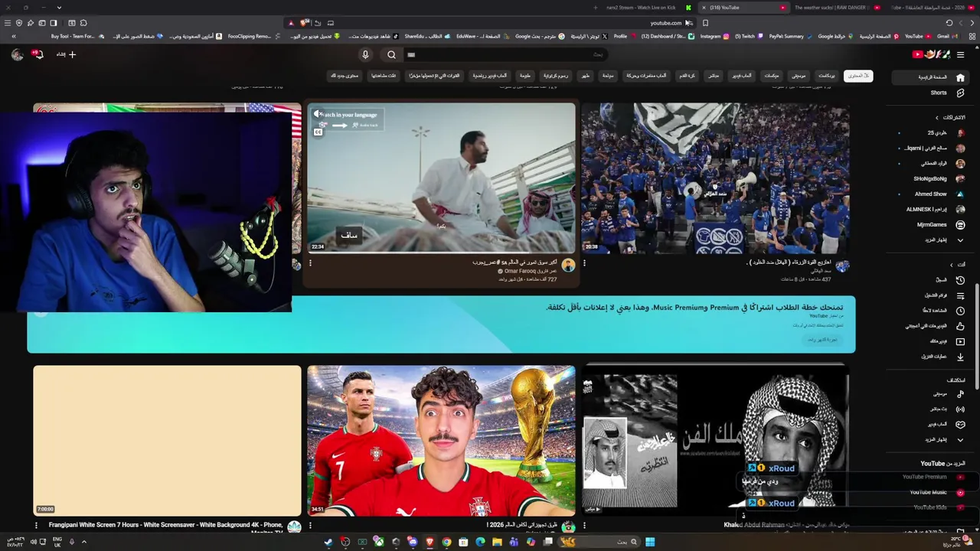Toggle closed captions CC on video preview
The image size is (980, 551).
point(318,132)
